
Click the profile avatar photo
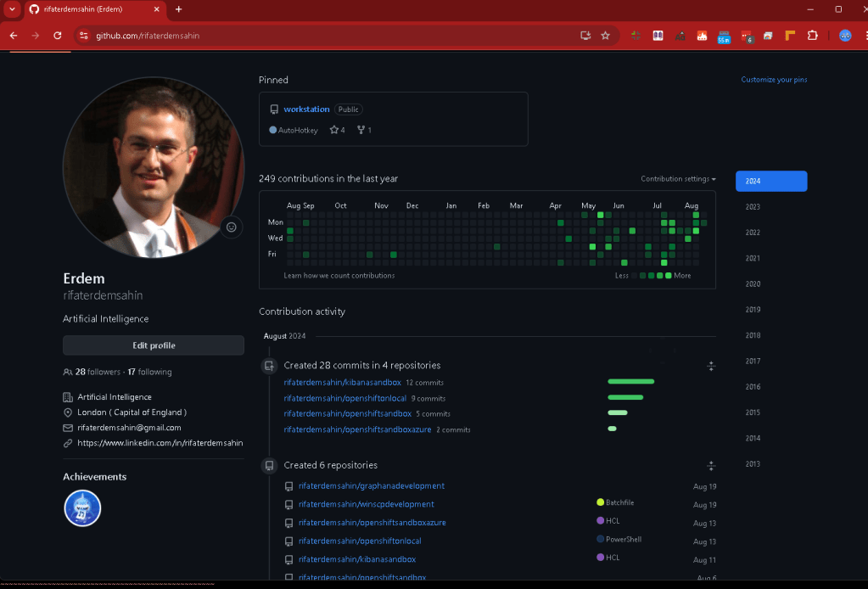(x=154, y=167)
